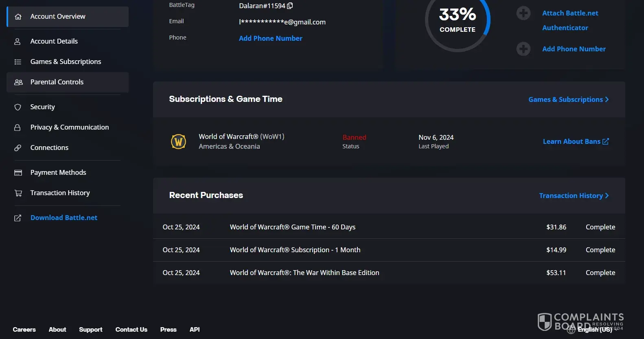Click the Payment Methods card icon
Screen dimensions: 644x339
coord(18,173)
